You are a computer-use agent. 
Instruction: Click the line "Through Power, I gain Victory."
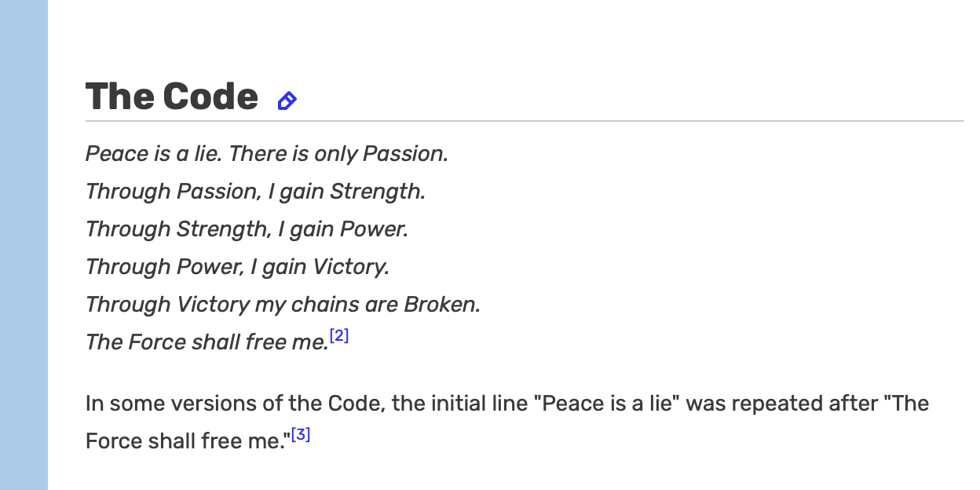tap(238, 267)
